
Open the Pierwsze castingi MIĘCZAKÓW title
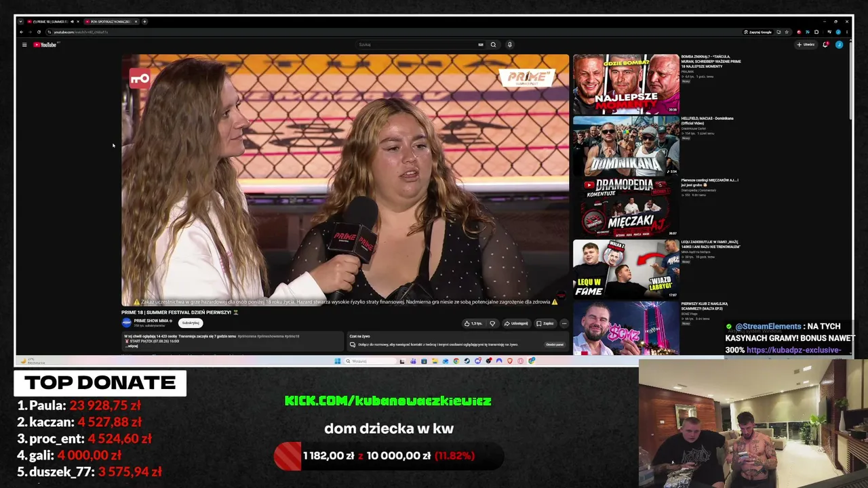710,182
